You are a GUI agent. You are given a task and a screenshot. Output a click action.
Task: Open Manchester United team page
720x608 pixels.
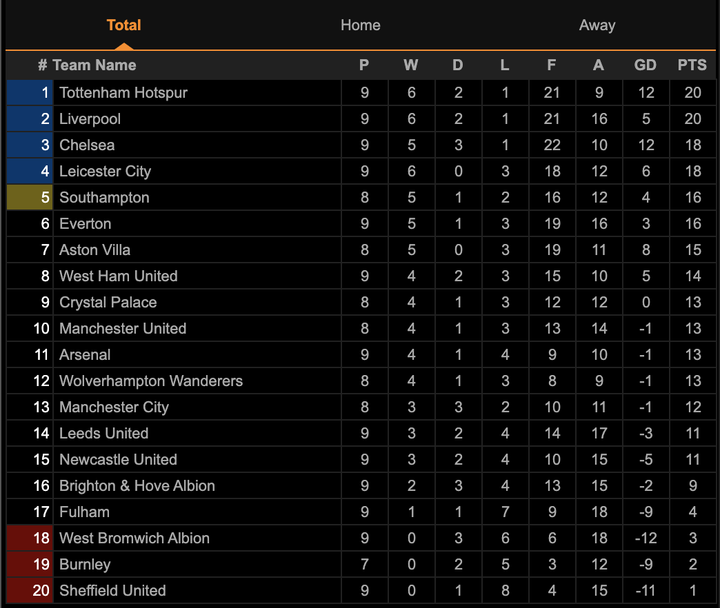[x=122, y=329]
